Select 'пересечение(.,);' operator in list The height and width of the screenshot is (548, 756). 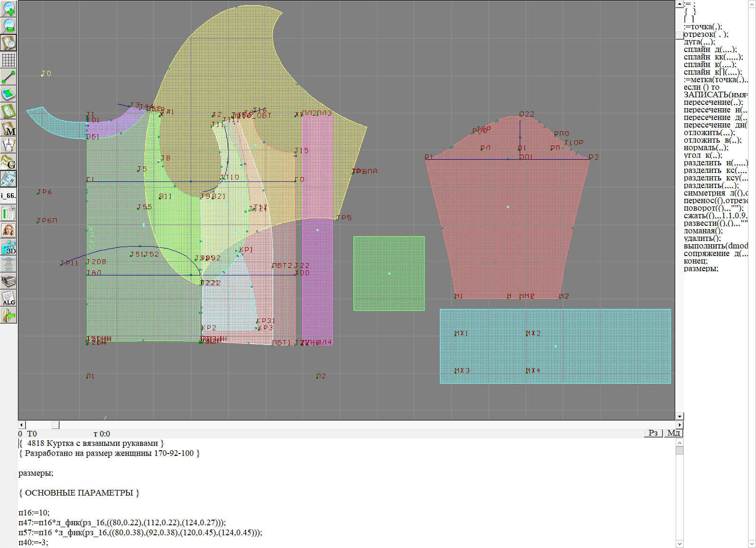pos(713,103)
